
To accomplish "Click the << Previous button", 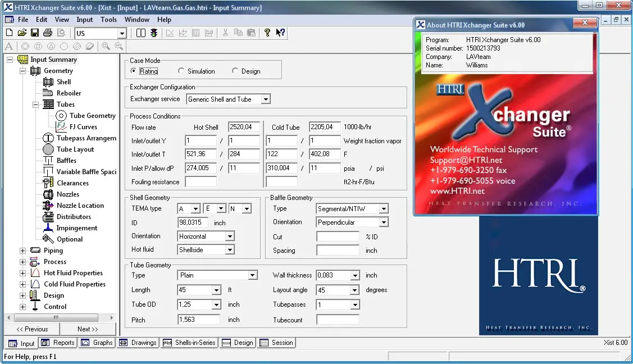I will click(x=32, y=329).
